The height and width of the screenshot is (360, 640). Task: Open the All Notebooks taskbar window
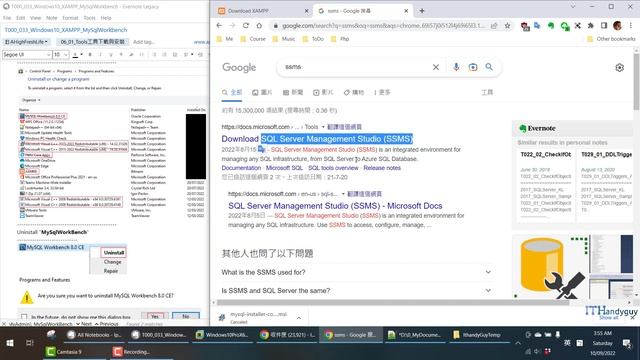coord(95,335)
